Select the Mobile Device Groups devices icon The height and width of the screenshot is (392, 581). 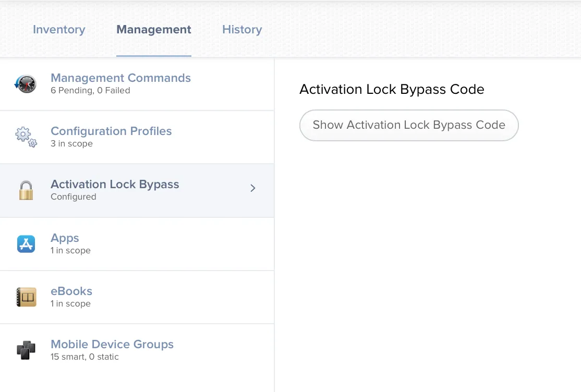tap(26, 350)
